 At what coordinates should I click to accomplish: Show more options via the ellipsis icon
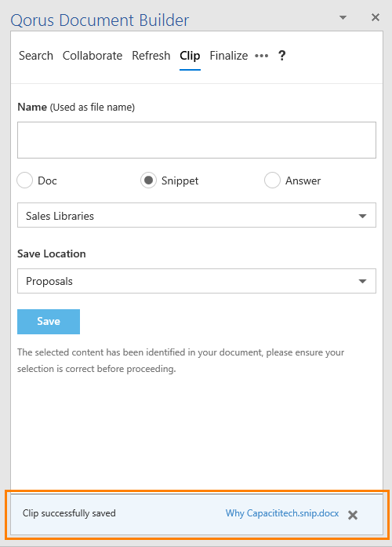tap(261, 56)
